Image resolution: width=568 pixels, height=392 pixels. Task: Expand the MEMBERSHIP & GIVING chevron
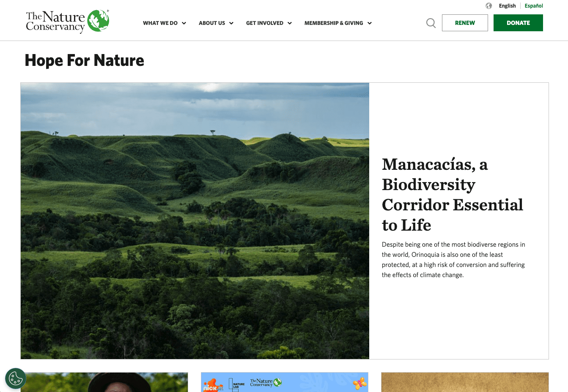pos(370,23)
